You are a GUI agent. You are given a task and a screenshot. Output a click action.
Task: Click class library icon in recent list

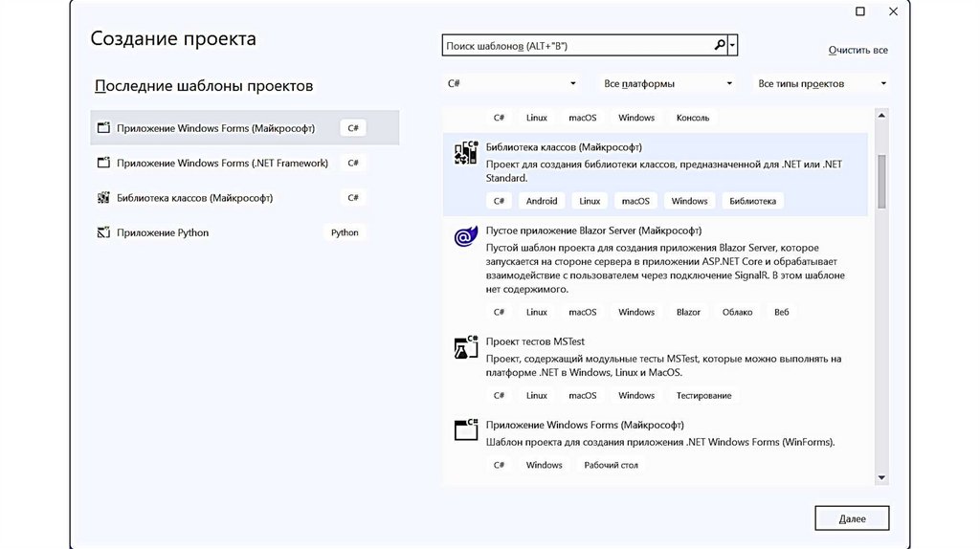coord(103,197)
